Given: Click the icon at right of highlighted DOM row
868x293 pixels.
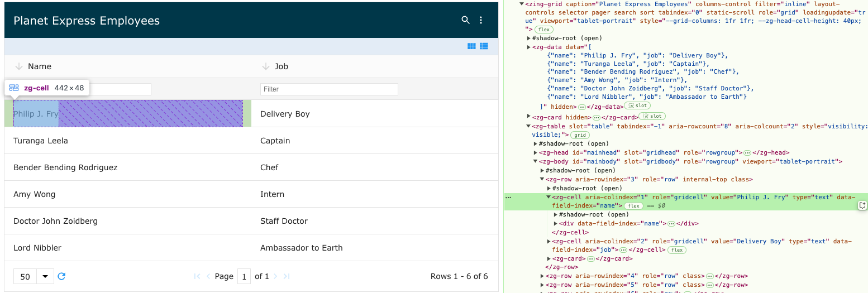Looking at the screenshot, I should pyautogui.click(x=862, y=205).
